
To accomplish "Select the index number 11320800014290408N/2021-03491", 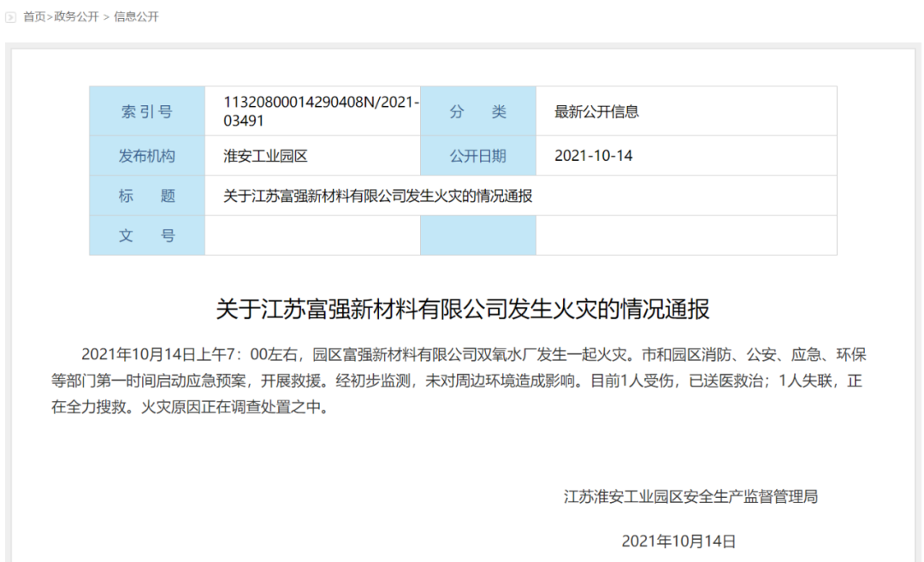I will [312, 110].
